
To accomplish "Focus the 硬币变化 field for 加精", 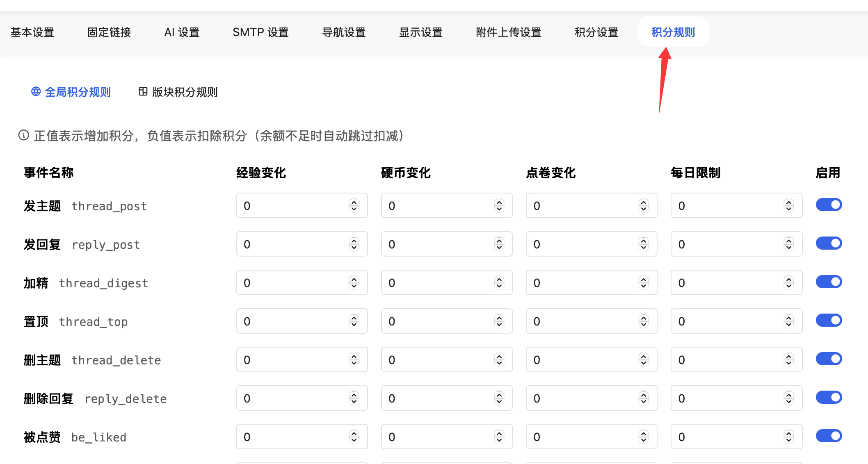I will (447, 282).
